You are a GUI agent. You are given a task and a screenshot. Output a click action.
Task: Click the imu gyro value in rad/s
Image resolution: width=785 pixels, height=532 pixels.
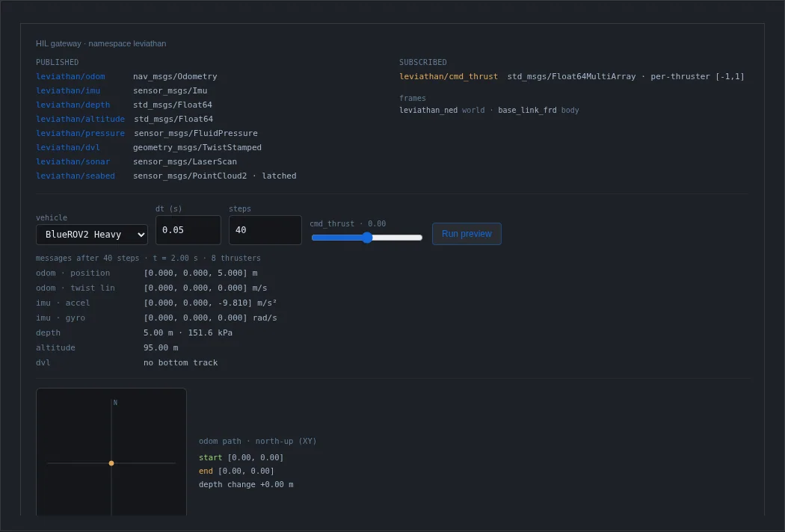(x=210, y=318)
